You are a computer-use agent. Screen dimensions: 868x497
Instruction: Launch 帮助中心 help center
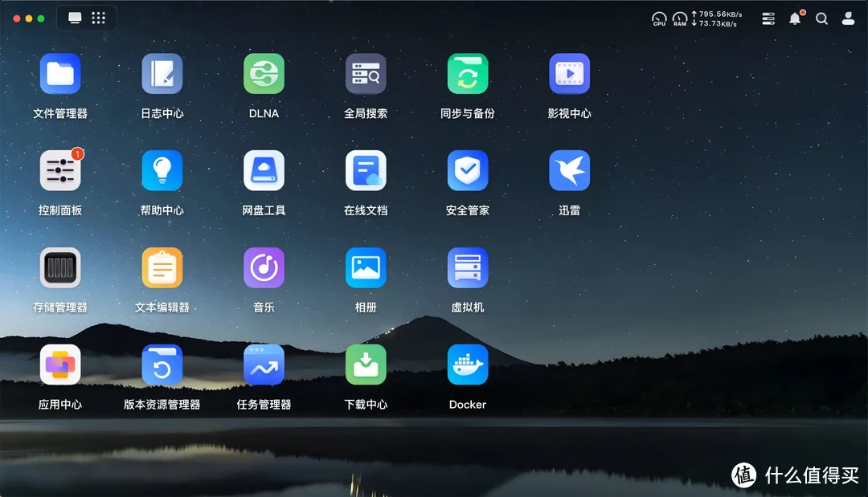[162, 171]
